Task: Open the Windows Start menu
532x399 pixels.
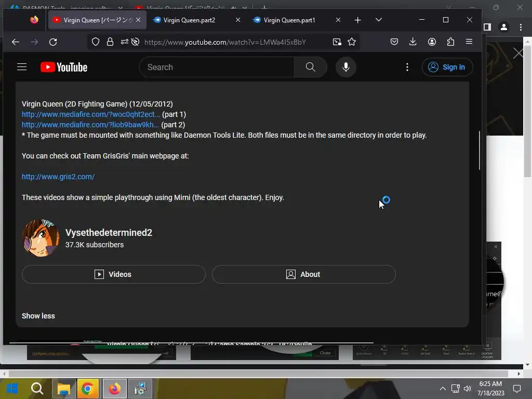Action: tap(12, 389)
